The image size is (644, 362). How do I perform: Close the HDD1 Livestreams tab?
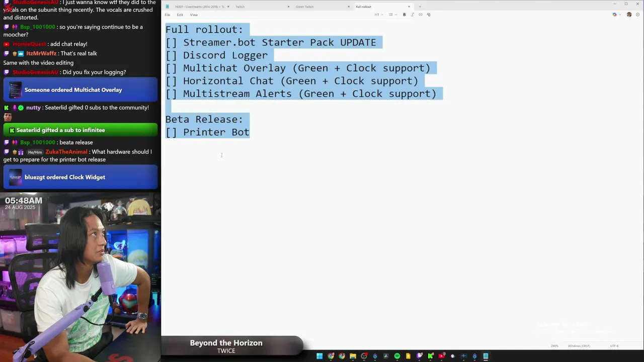coord(228,7)
